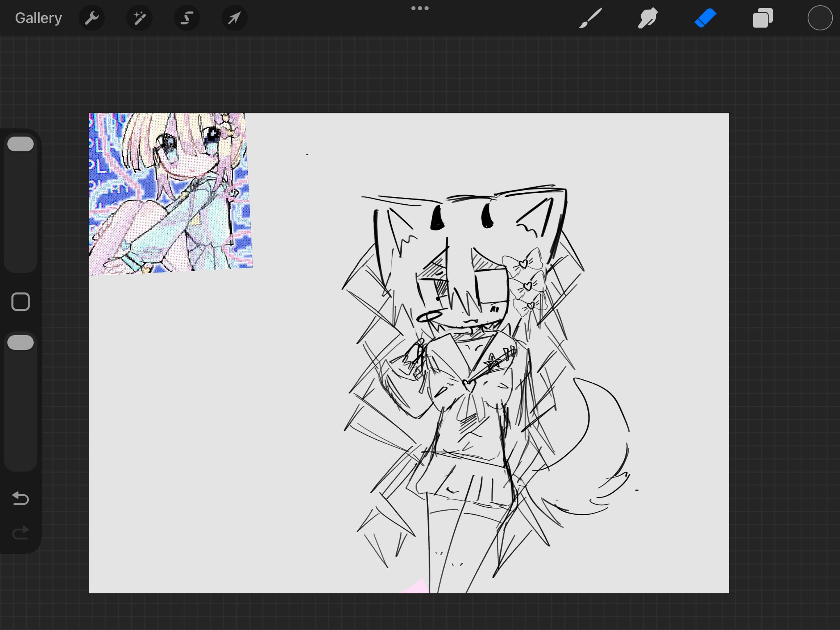840x630 pixels.
Task: Tap the brush opacity slider handle
Action: point(21,342)
